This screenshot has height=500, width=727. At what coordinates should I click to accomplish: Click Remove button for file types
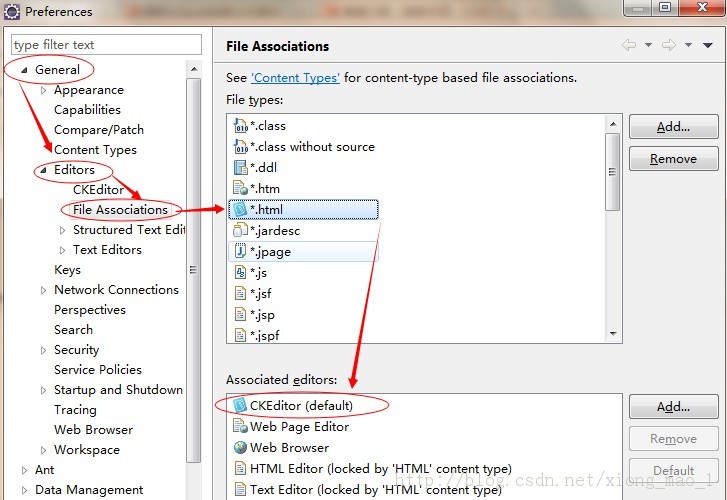click(x=673, y=159)
